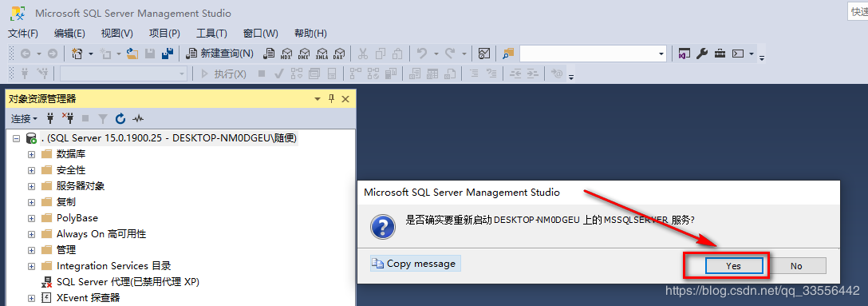The image size is (868, 306).
Task: Click the quick launch search box
Action: (858, 12)
